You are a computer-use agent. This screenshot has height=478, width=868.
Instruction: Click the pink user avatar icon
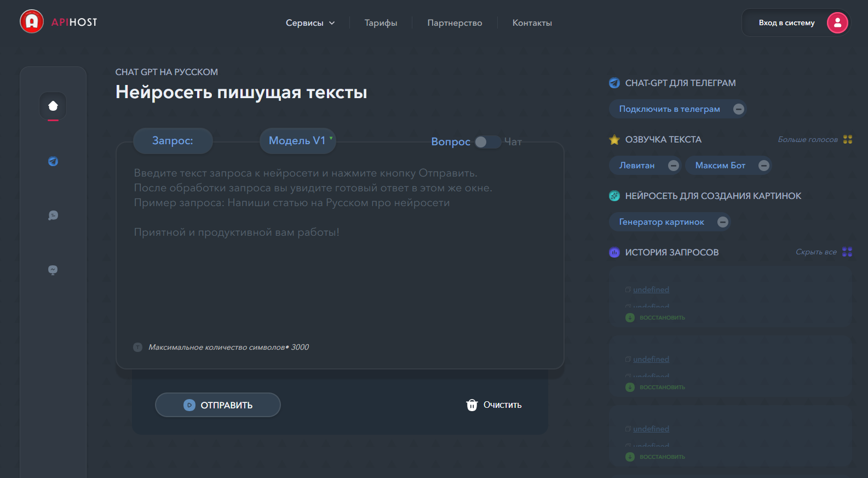click(837, 23)
